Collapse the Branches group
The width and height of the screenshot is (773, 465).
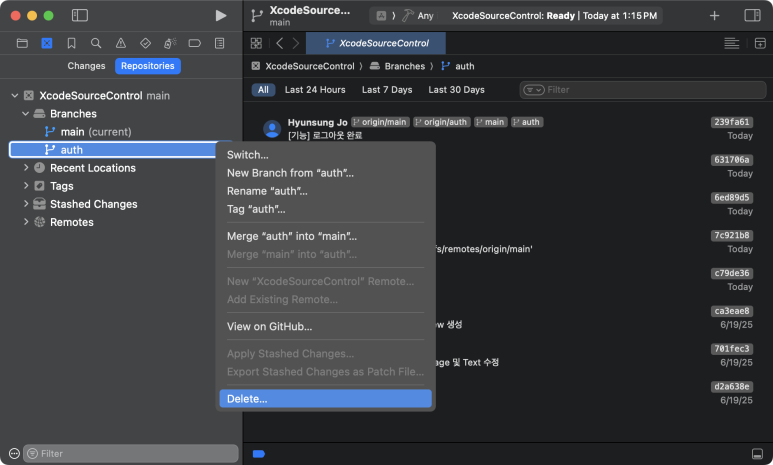pos(26,113)
